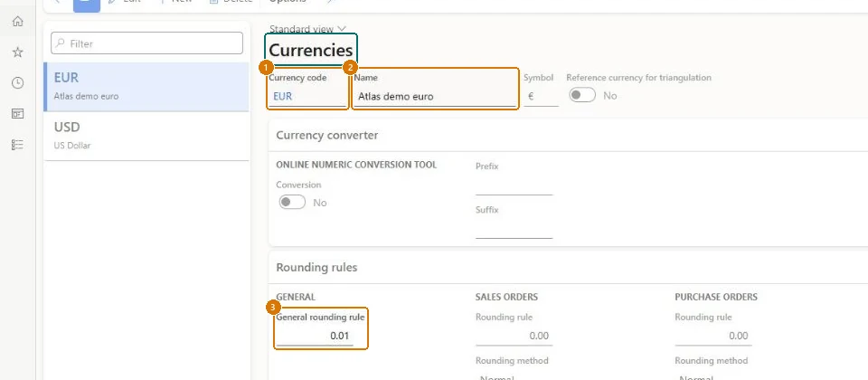Open the Home icon in the left sidebar

[x=18, y=21]
